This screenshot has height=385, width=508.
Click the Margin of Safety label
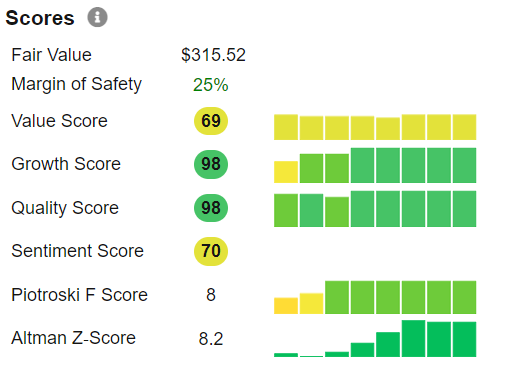76,84
